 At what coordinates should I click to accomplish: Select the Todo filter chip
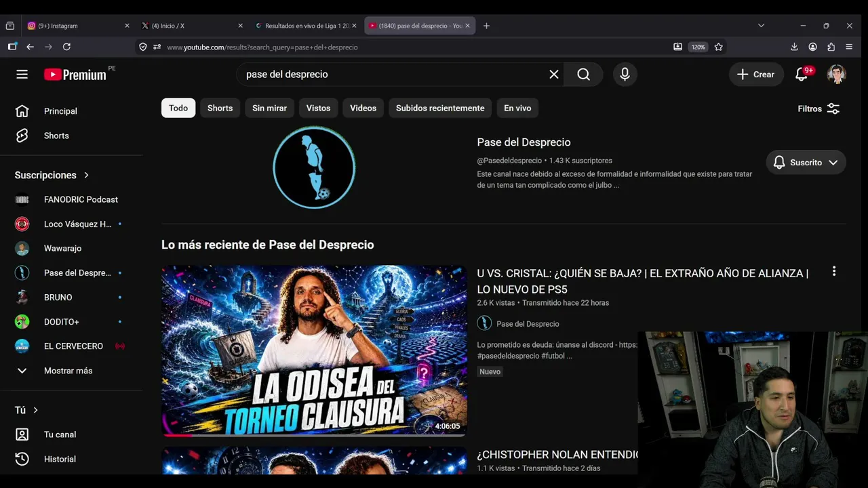pyautogui.click(x=178, y=108)
